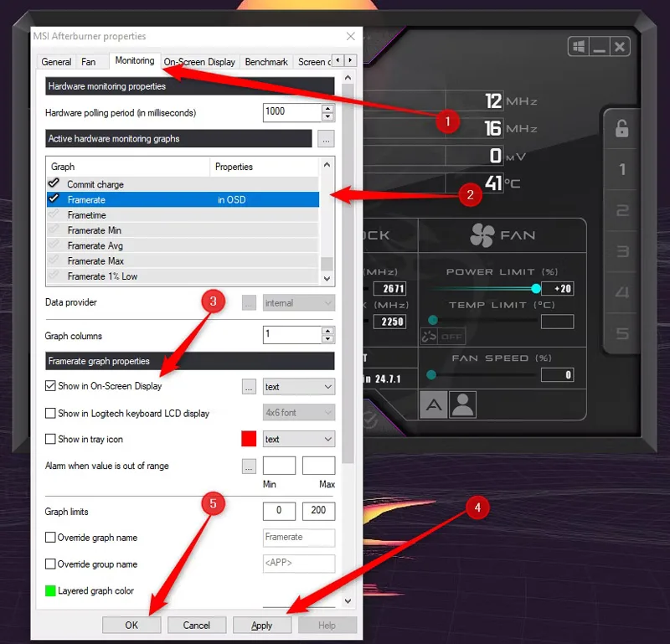670x644 pixels.
Task: Click the Properties column header
Action: (265, 167)
